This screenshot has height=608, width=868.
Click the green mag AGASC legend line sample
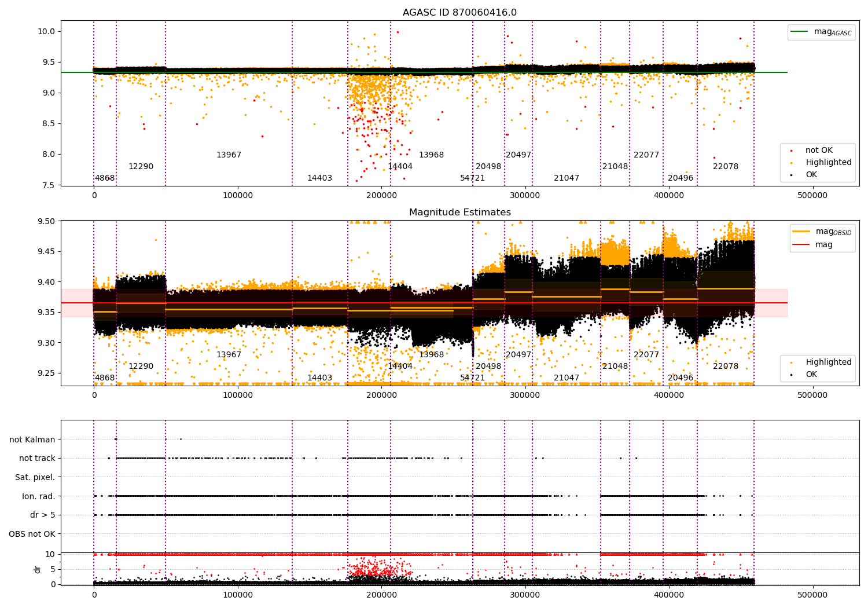pos(799,32)
